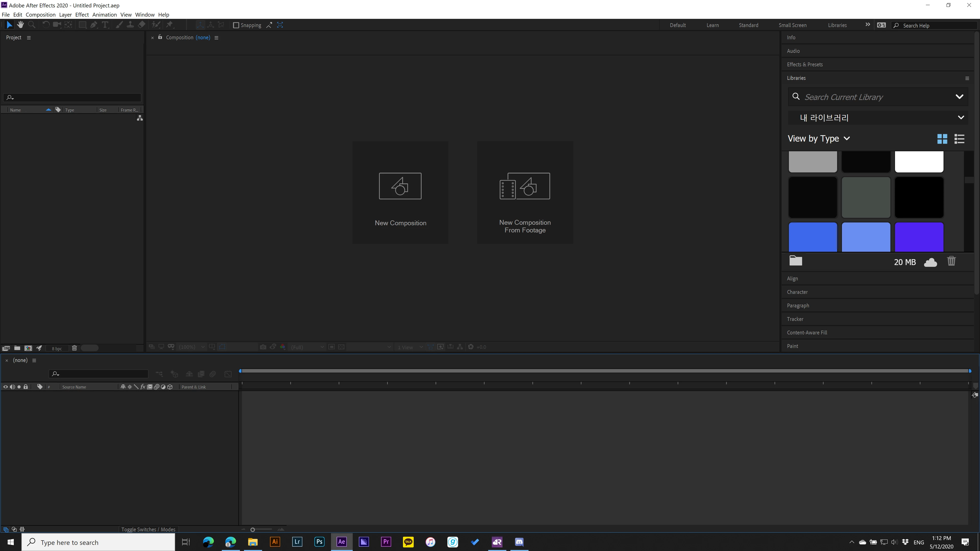
Task: Select the Type tool
Action: [105, 25]
